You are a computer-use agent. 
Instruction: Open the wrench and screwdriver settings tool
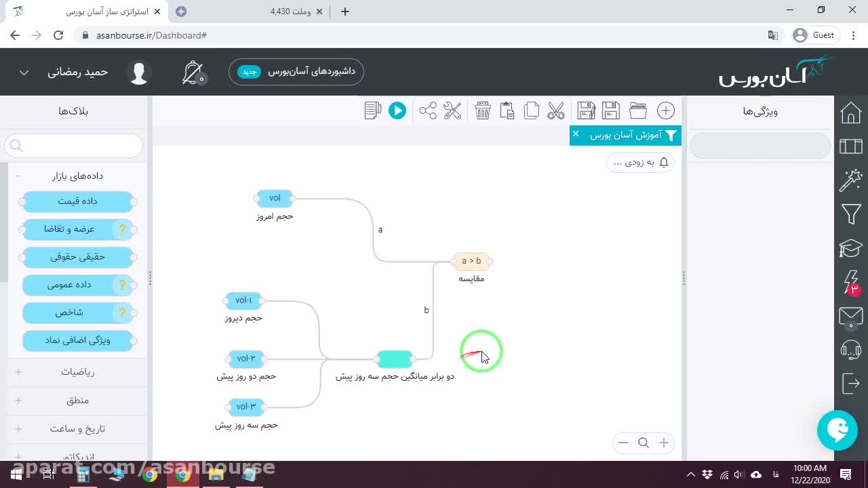[452, 110]
